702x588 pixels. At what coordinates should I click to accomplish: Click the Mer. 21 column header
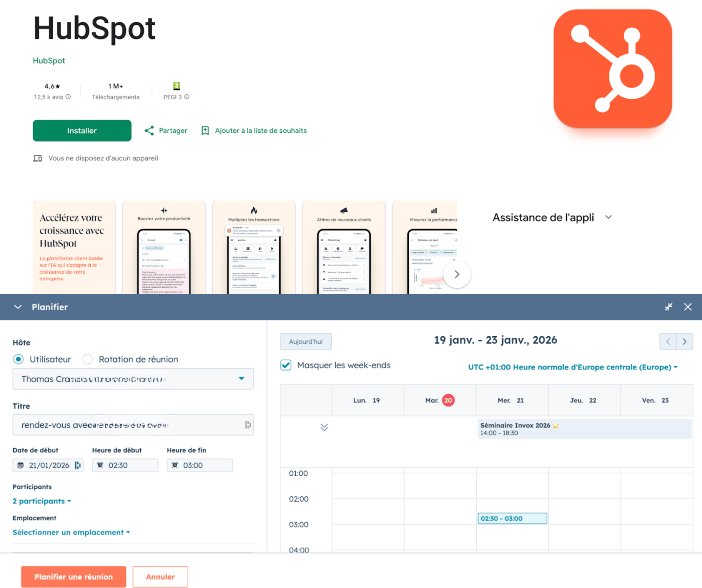511,400
